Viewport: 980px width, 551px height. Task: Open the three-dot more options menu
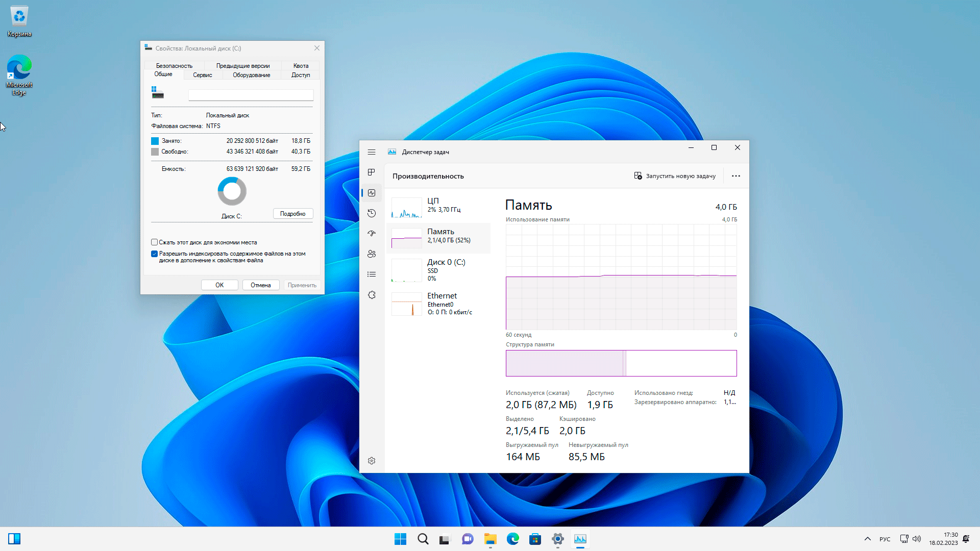point(736,176)
